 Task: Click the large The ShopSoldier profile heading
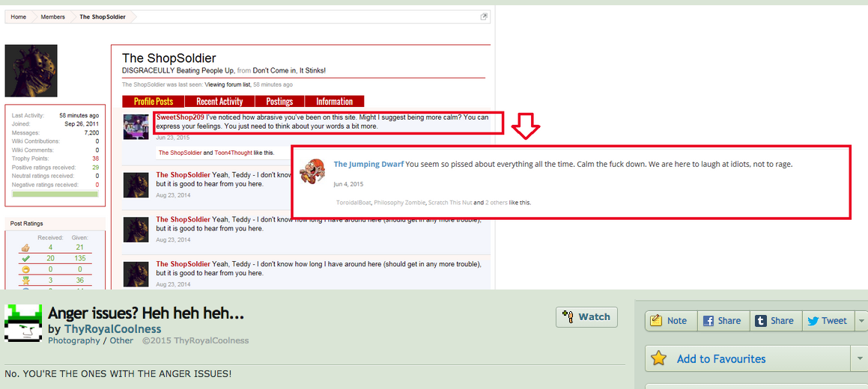tap(169, 58)
